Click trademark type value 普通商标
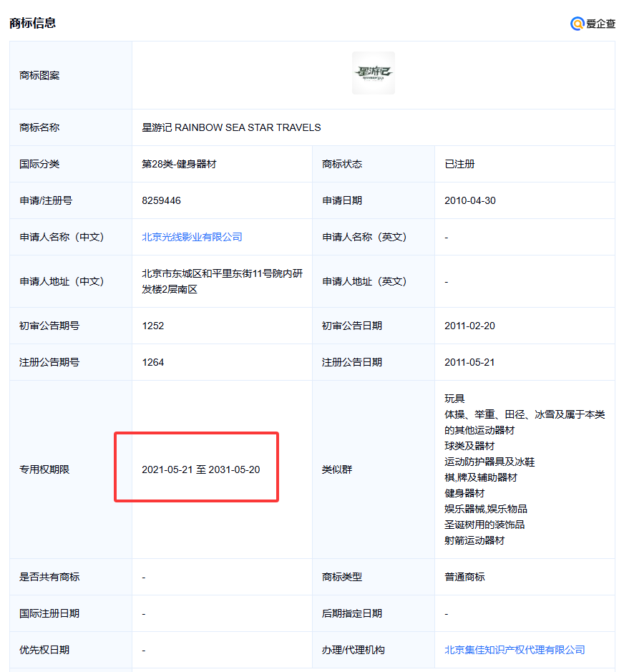The height and width of the screenshot is (672, 624). click(x=464, y=577)
